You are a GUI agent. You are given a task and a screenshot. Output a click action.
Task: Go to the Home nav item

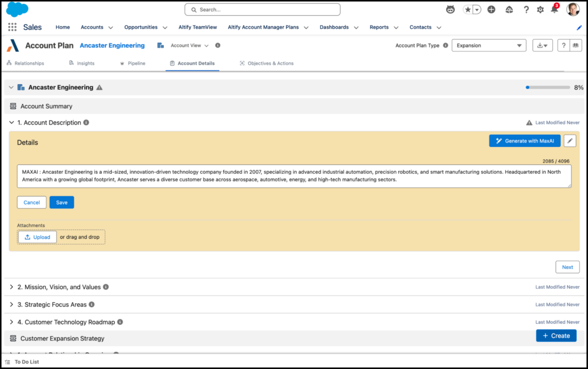63,27
